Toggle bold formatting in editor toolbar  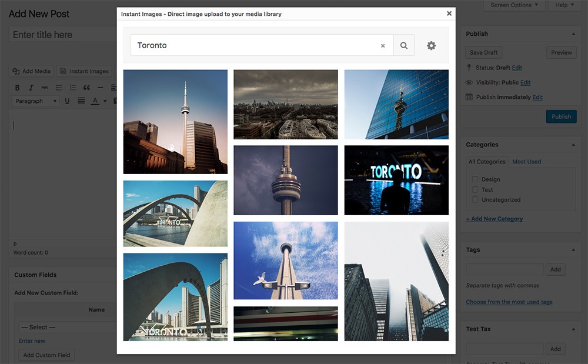[17, 88]
